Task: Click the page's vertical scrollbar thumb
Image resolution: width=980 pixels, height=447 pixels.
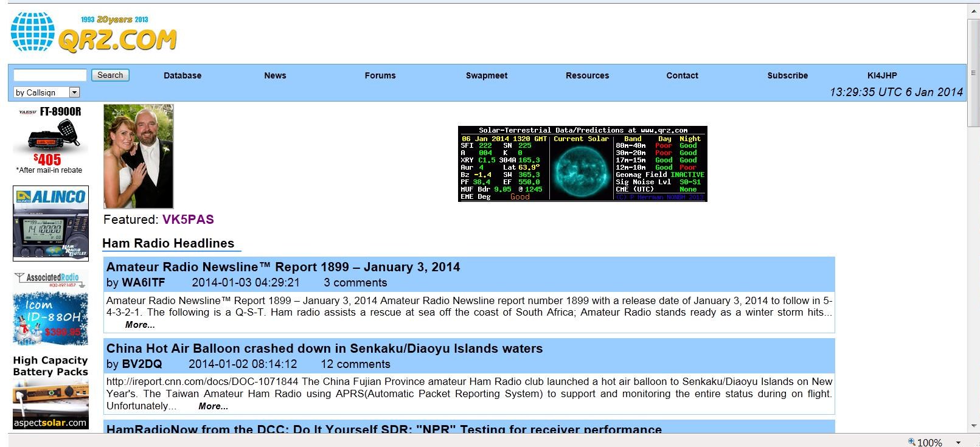Action: click(x=973, y=73)
